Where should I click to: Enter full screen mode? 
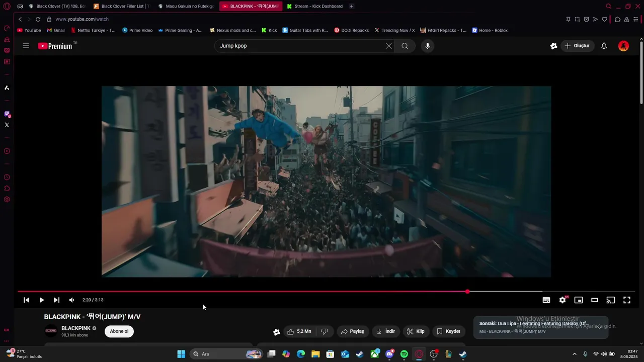627,300
